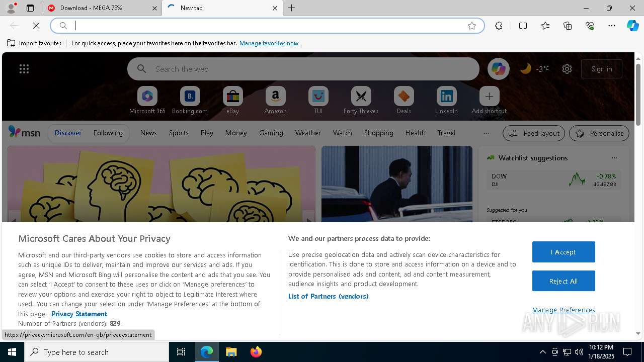Expand Watchlist suggestions options menu
Screen dimensions: 644x362
614,158
